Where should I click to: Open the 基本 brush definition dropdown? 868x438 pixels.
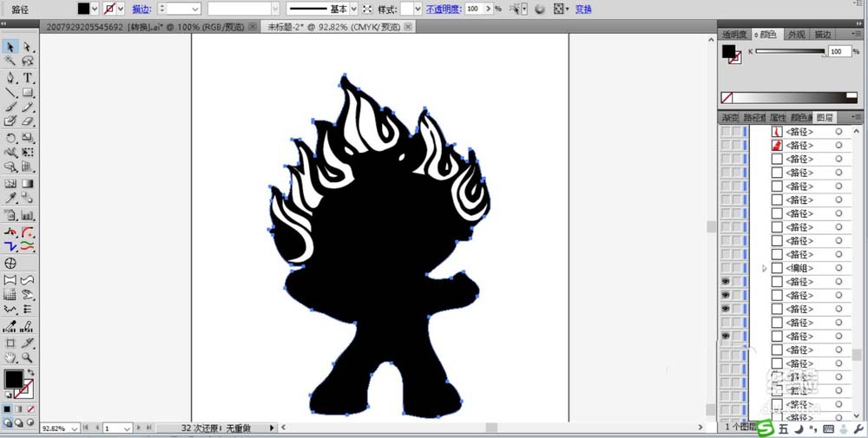[354, 9]
